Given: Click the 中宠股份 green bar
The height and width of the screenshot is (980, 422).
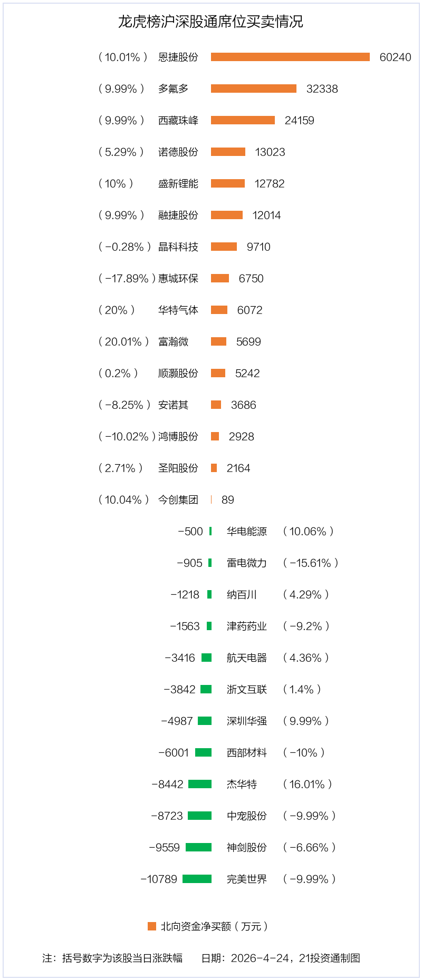Looking at the screenshot, I should [x=199, y=816].
